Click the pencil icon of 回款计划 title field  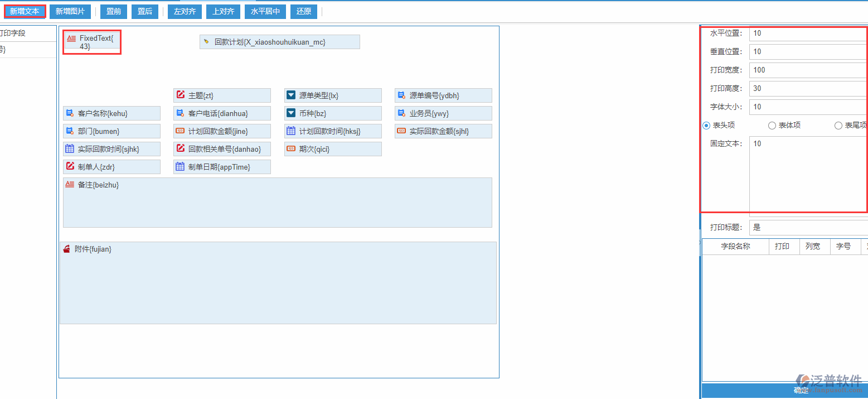pos(206,42)
